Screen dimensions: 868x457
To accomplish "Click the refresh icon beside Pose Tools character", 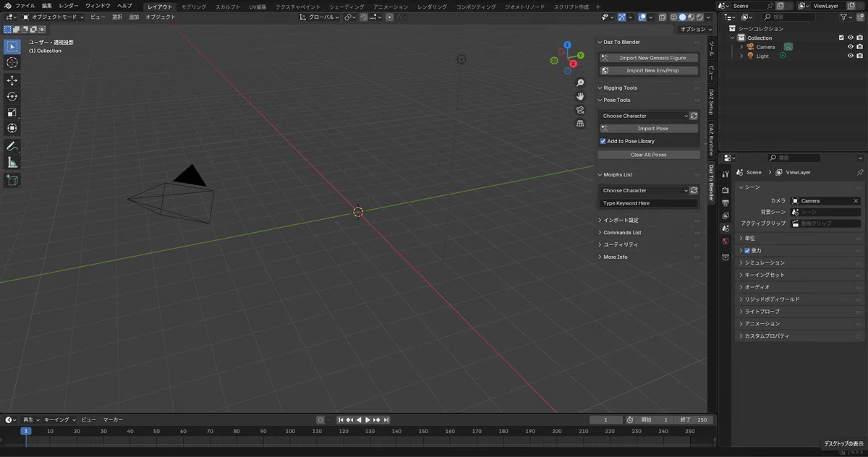I will coord(694,116).
